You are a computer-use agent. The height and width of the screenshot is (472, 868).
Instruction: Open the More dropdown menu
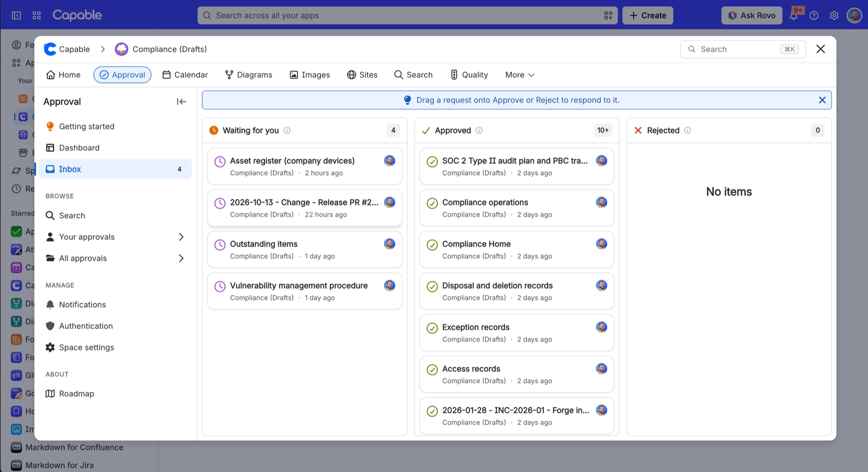pyautogui.click(x=519, y=75)
